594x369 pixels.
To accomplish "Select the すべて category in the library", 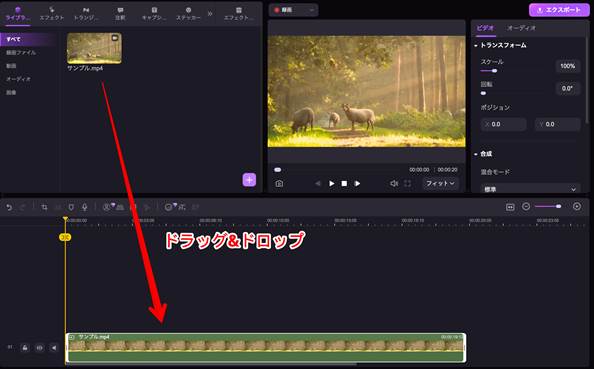I will click(x=28, y=39).
